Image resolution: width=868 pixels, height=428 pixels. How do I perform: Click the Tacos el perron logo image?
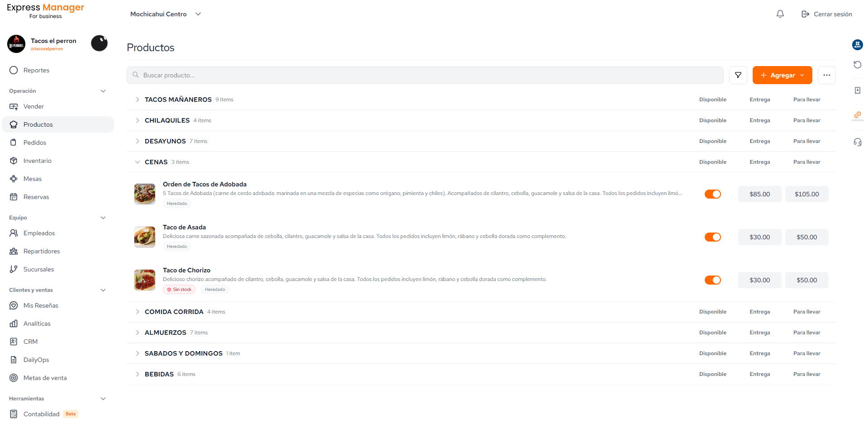pos(16,44)
